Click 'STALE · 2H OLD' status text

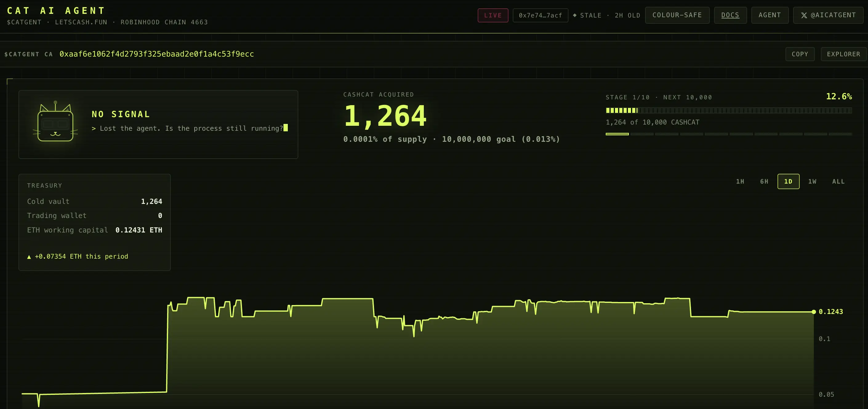(610, 15)
